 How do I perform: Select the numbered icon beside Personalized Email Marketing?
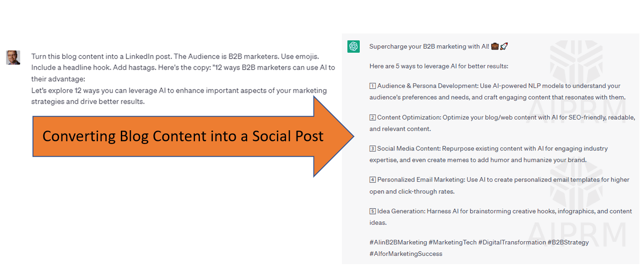[372, 180]
